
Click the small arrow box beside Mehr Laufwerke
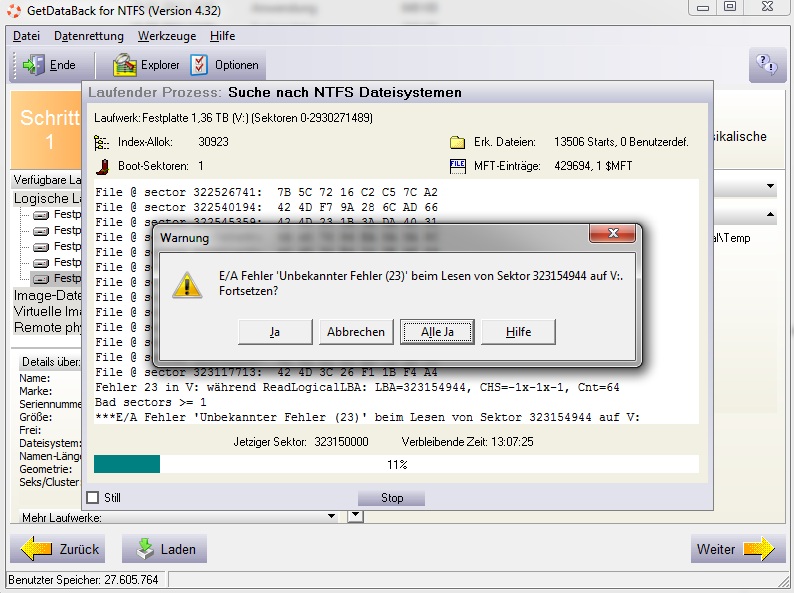[x=355, y=516]
